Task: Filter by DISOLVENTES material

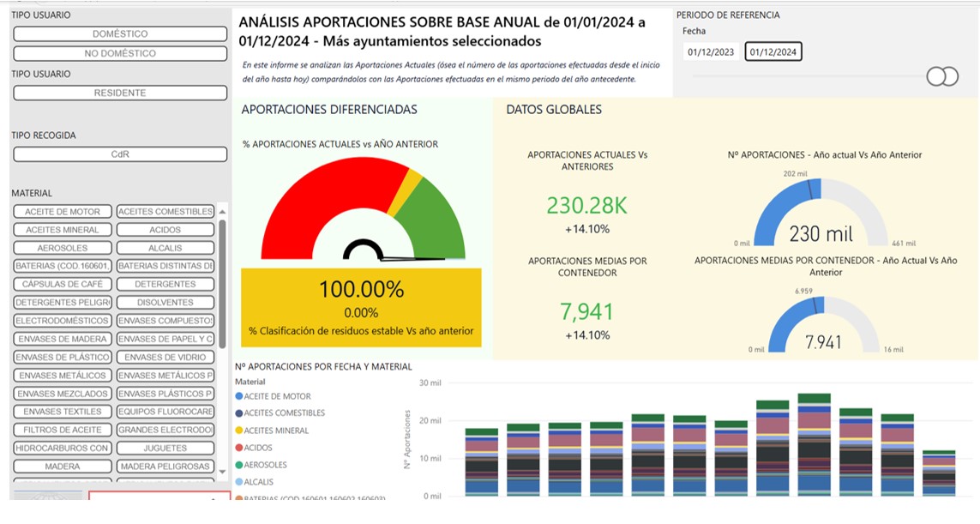Action: pyautogui.click(x=165, y=302)
